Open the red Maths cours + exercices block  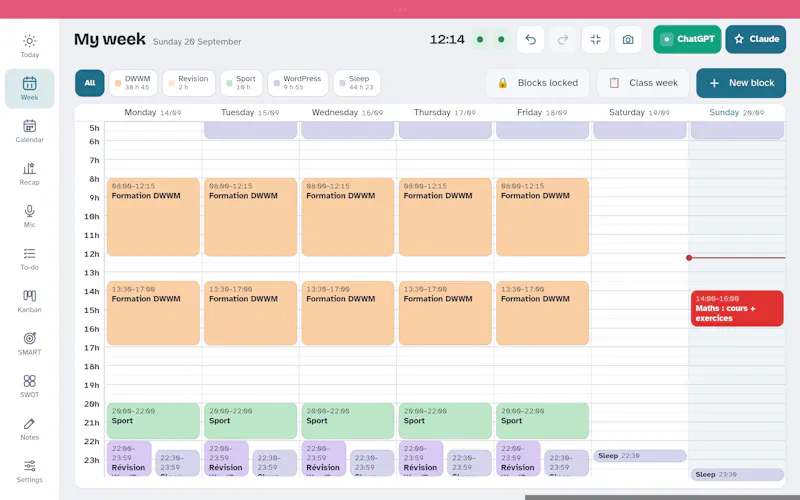point(737,308)
